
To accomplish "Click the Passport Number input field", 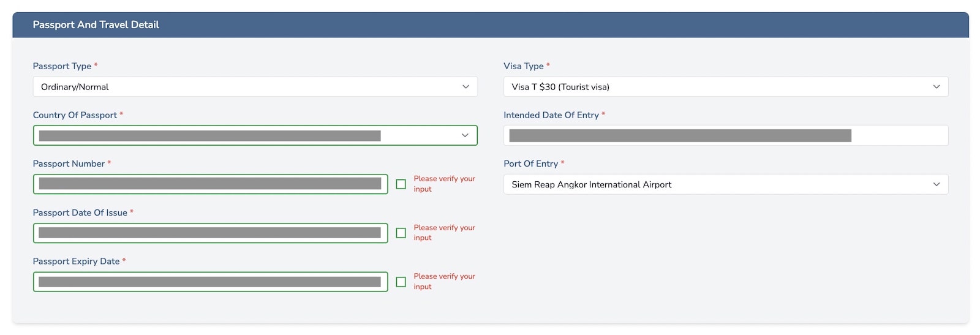I will pyautogui.click(x=210, y=184).
